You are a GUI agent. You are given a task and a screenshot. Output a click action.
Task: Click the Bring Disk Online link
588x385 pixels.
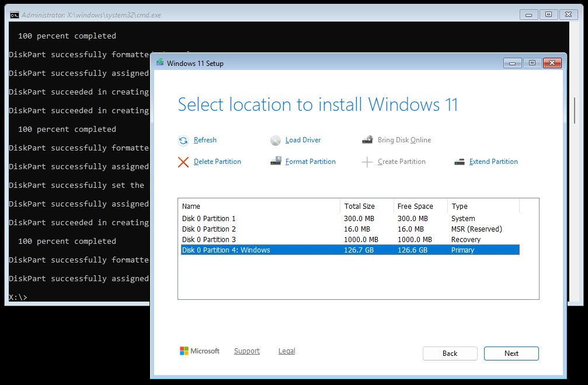(x=404, y=140)
